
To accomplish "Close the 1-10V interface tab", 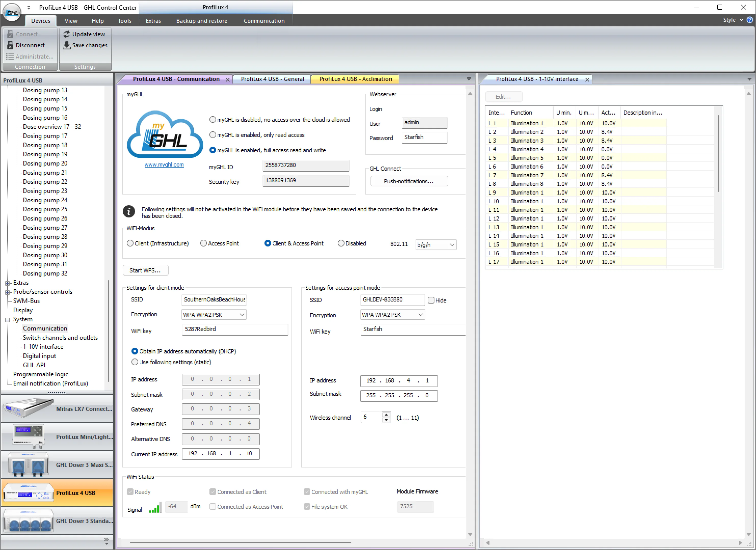I will [x=587, y=79].
